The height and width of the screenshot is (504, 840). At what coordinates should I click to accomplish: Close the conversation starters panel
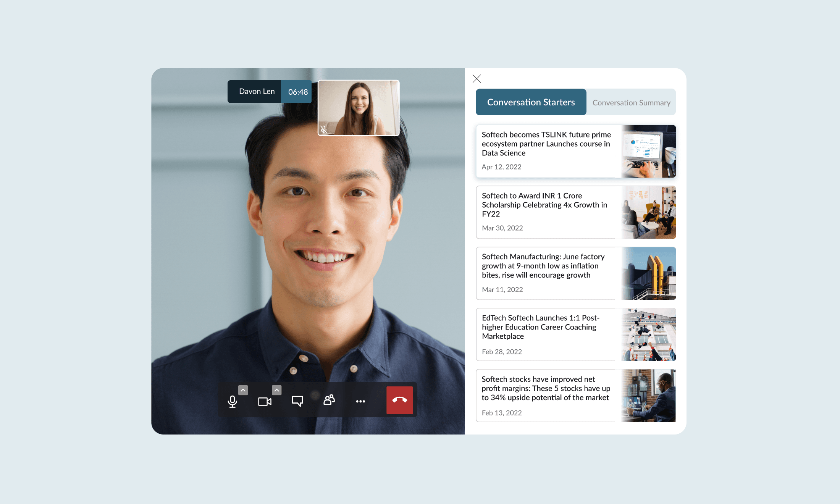coord(477,79)
